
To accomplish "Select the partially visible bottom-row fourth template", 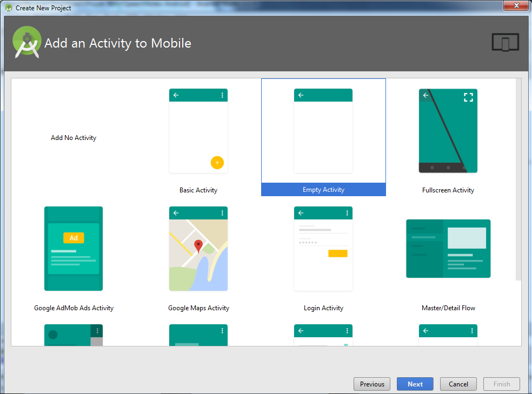I will (x=448, y=335).
